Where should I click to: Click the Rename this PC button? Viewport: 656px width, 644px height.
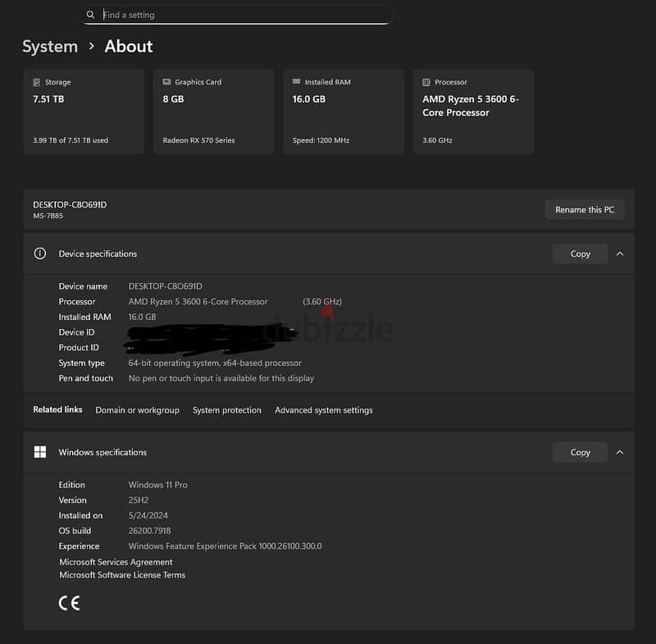tap(585, 210)
